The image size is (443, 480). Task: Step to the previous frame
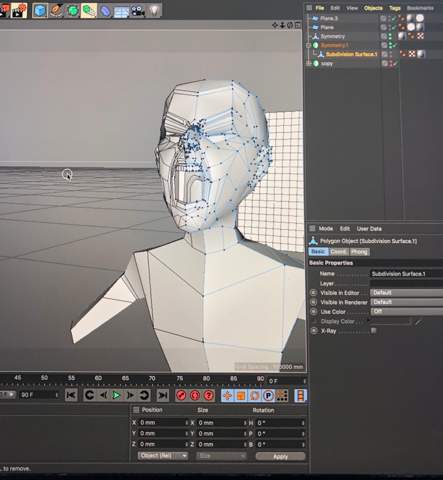pyautogui.click(x=103, y=395)
